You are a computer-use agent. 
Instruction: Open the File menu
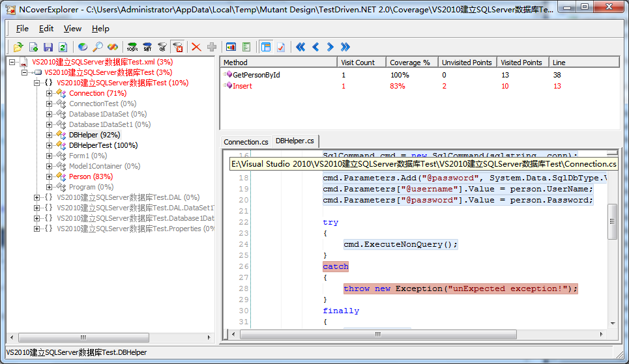(22, 29)
